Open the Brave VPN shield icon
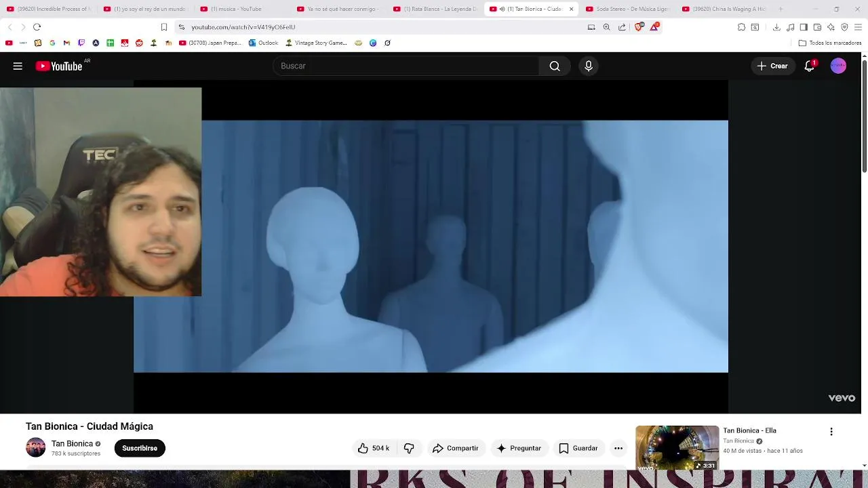The width and height of the screenshot is (868, 488). pos(844,27)
